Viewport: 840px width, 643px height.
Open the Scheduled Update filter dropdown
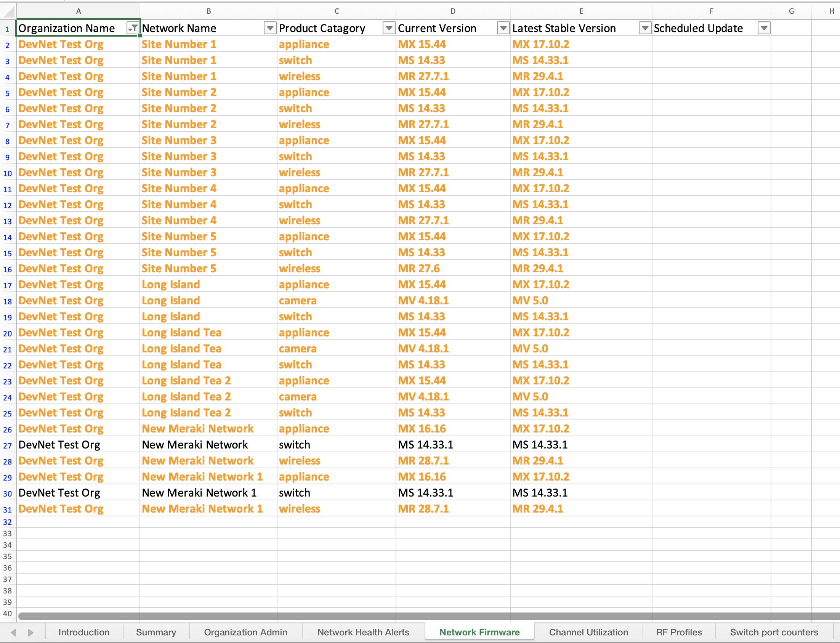click(764, 28)
